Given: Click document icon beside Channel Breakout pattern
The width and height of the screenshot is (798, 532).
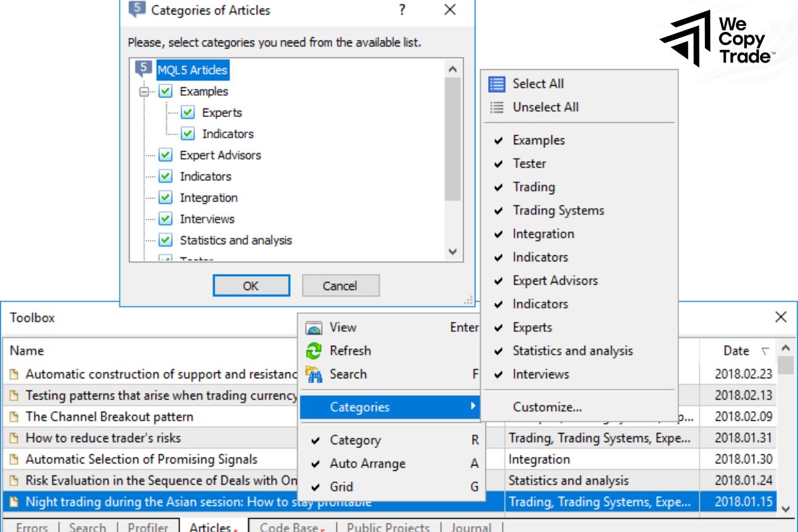Looking at the screenshot, I should click(14, 417).
